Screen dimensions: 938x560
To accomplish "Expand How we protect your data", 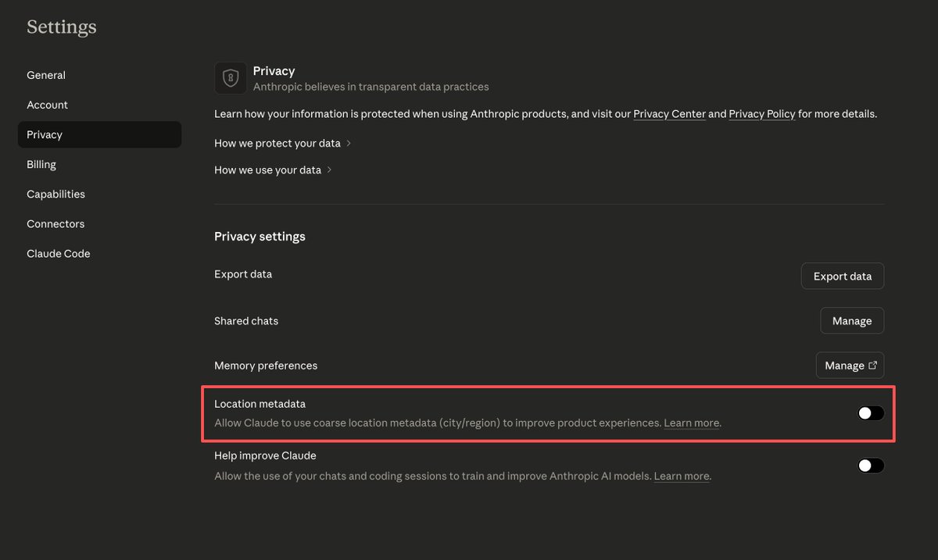I will click(283, 143).
